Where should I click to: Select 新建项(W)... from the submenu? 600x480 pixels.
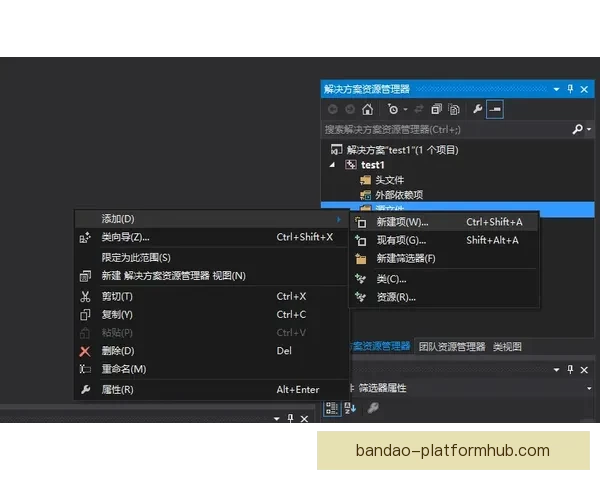[x=402, y=222]
